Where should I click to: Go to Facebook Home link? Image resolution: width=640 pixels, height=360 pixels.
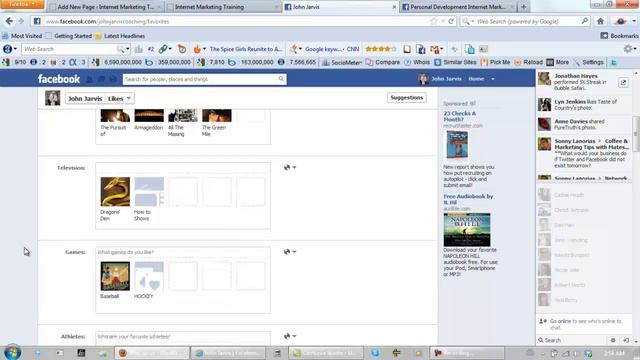476,79
